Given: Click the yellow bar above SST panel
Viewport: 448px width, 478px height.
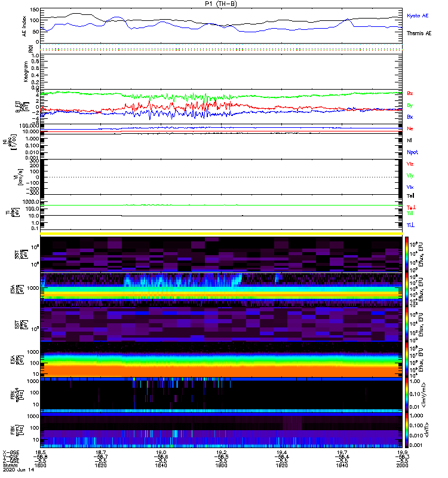Looking at the screenshot, I should (221, 234).
